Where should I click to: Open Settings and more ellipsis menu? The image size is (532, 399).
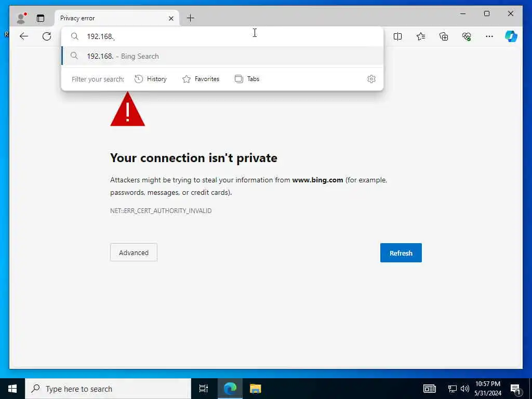[x=489, y=36]
